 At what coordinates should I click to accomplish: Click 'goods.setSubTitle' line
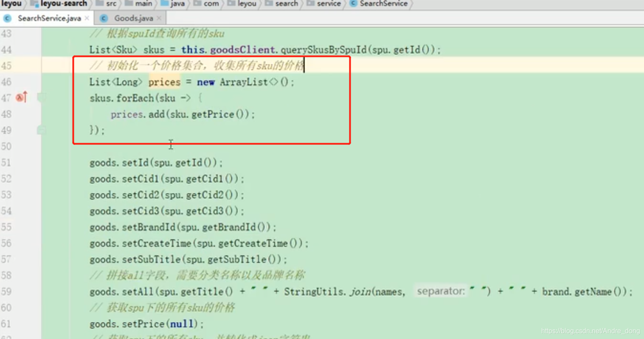pos(188,260)
